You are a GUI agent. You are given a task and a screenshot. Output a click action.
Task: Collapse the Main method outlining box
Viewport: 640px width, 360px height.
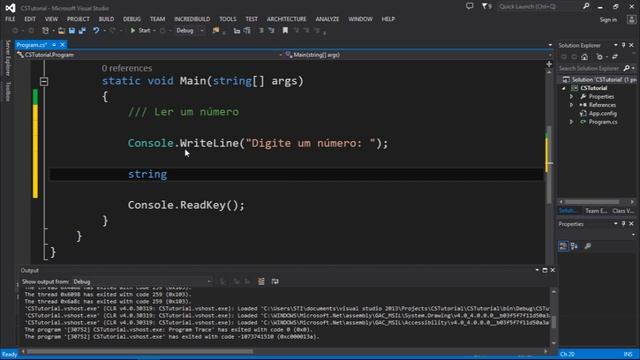click(x=44, y=82)
